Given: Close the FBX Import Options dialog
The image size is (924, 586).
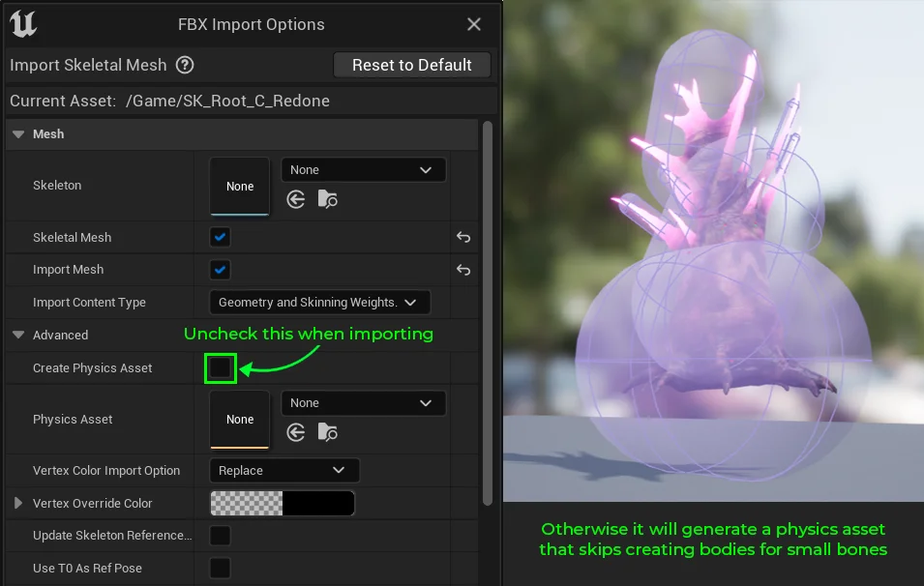Looking at the screenshot, I should point(474,24).
